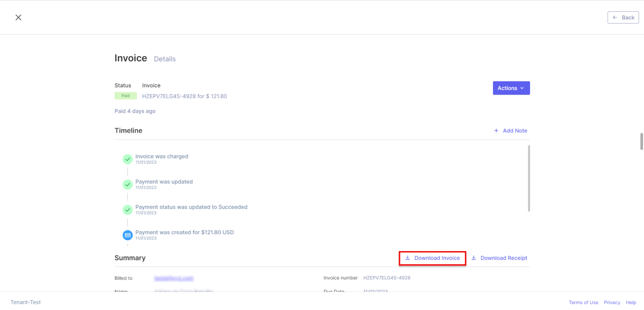The image size is (644, 310).
Task: Click the check icon for Payment status Succeeded
Action: (128, 210)
